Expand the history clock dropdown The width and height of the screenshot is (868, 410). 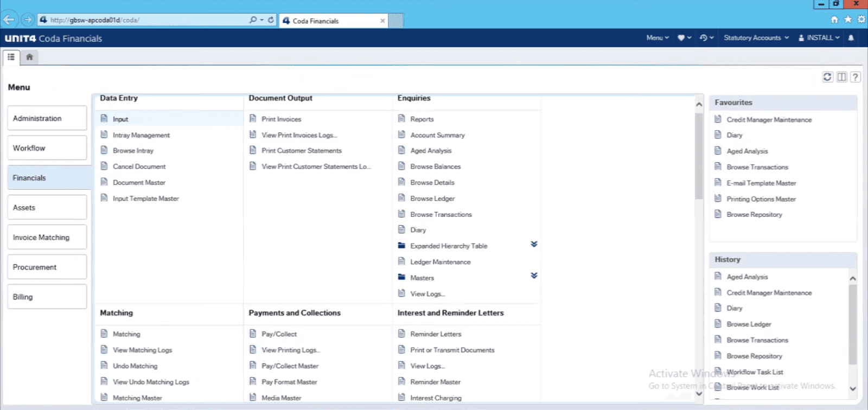[706, 38]
